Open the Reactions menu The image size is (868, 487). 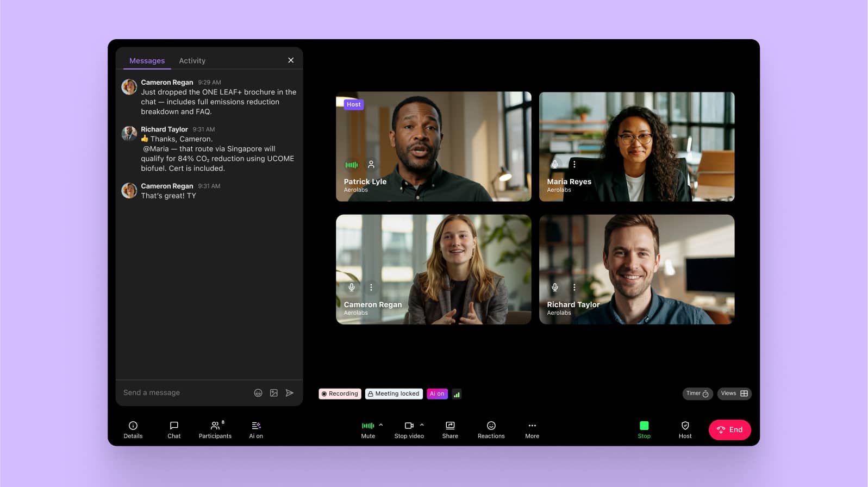point(491,429)
